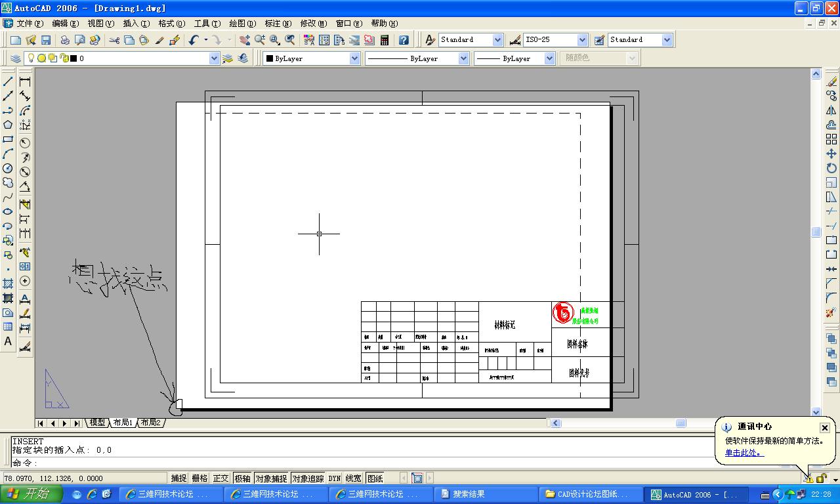Open the 视图(V) menu
This screenshot has width=840, height=504.
[x=100, y=24]
